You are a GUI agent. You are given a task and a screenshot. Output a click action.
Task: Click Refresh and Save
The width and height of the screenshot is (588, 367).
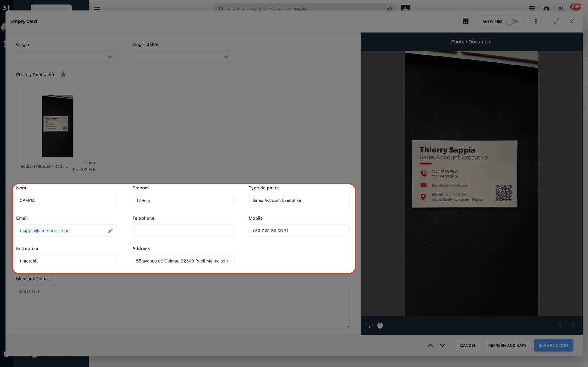click(507, 345)
